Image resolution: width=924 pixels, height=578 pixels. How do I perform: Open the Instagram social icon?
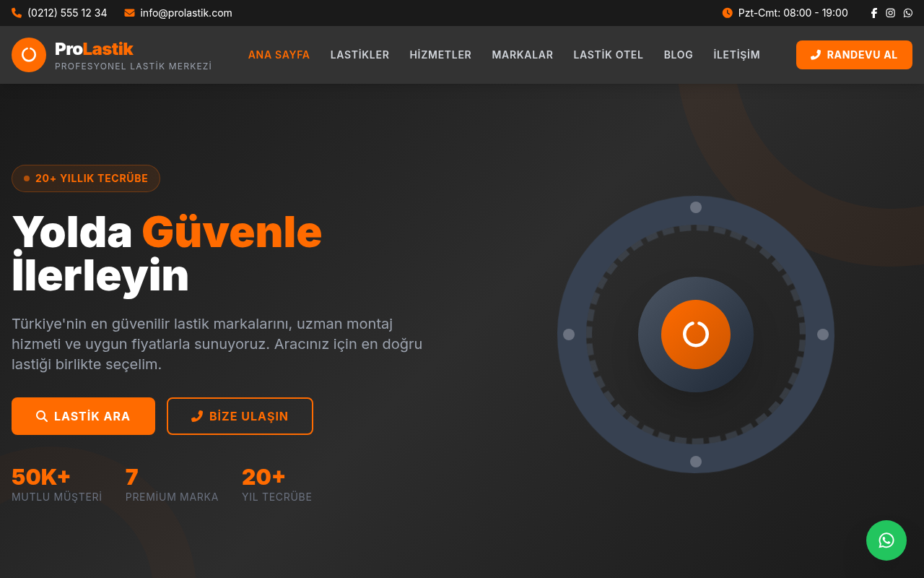tap(891, 13)
